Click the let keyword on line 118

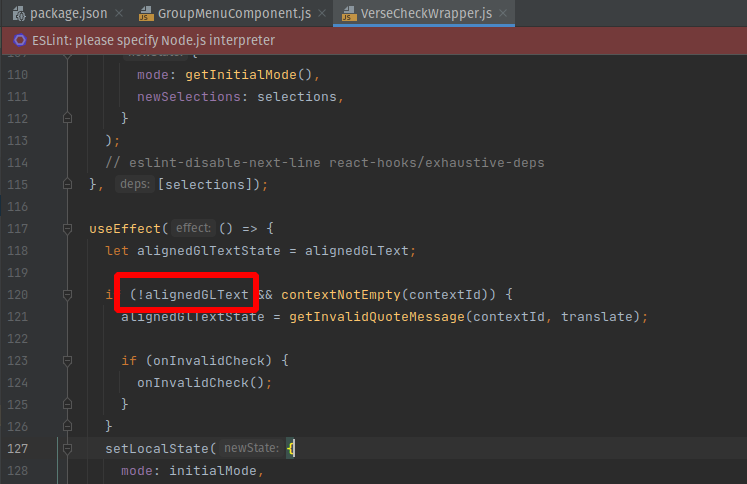coord(117,251)
